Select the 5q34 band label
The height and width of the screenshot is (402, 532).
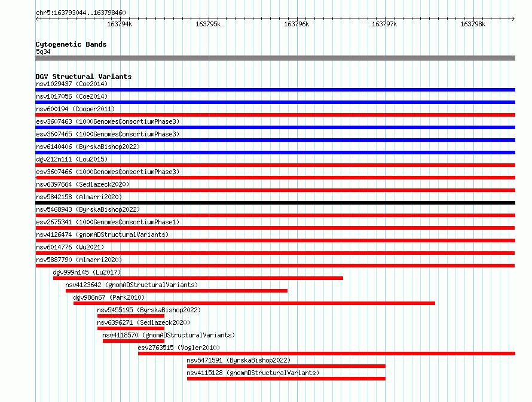43,51
